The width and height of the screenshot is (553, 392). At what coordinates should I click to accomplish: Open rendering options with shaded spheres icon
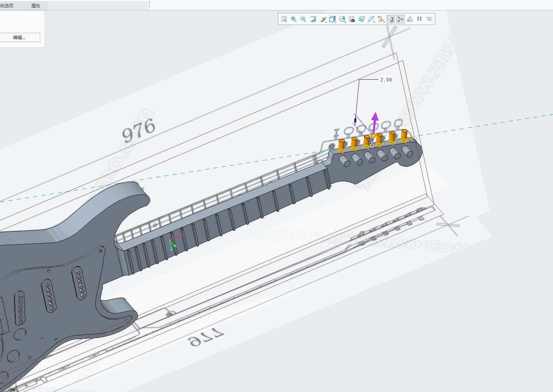[x=323, y=19]
